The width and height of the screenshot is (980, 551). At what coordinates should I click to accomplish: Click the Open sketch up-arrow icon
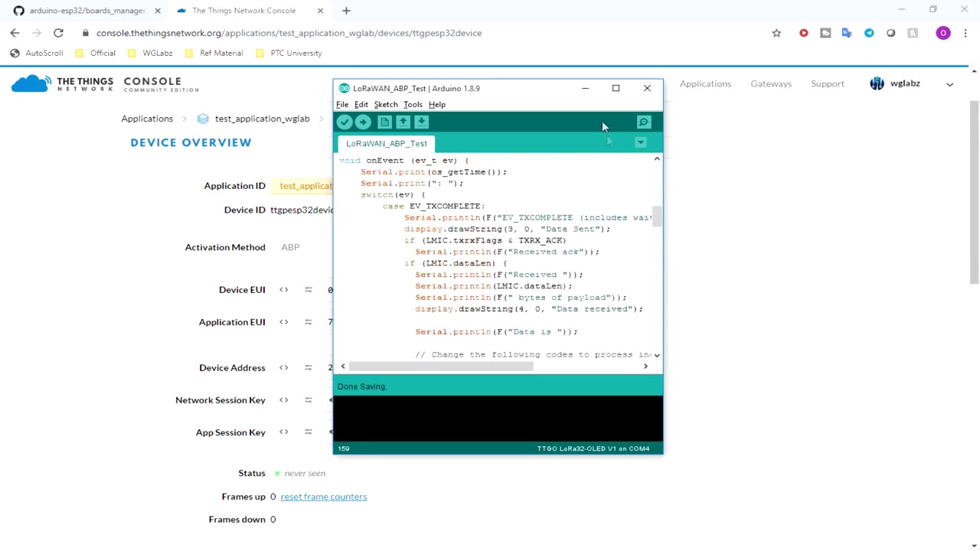pyautogui.click(x=403, y=122)
